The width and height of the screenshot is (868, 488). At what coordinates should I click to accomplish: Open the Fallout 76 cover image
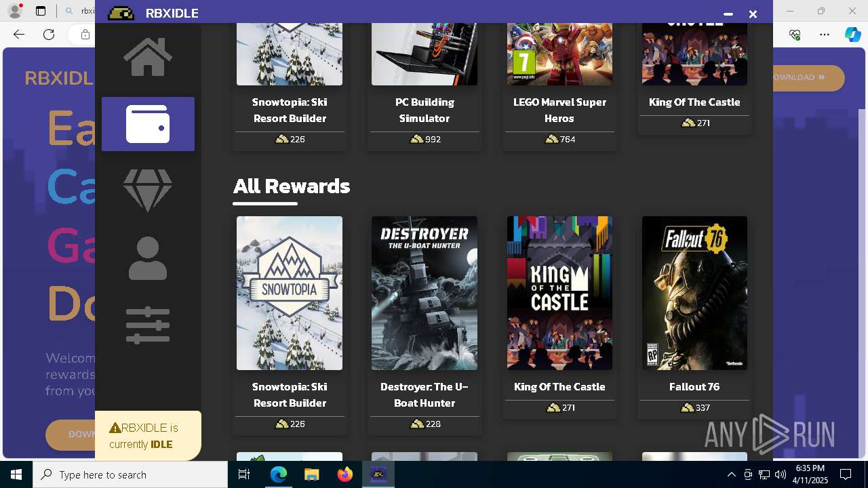pos(694,293)
